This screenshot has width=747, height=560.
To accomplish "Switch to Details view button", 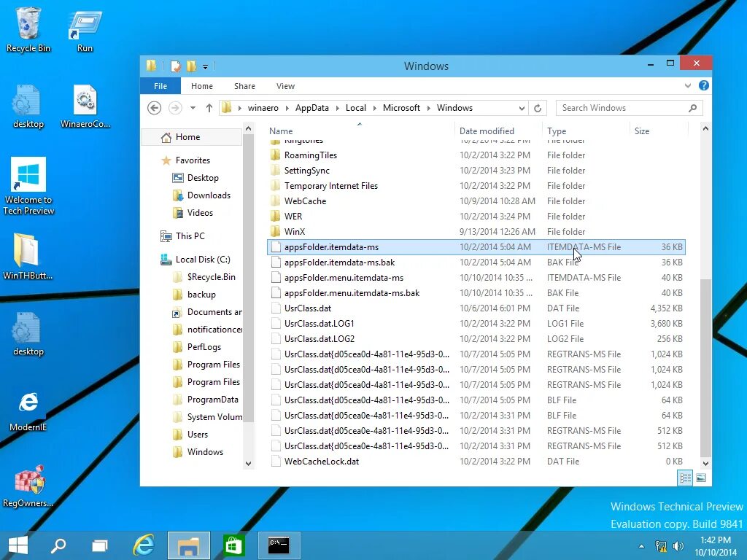I will click(x=685, y=478).
